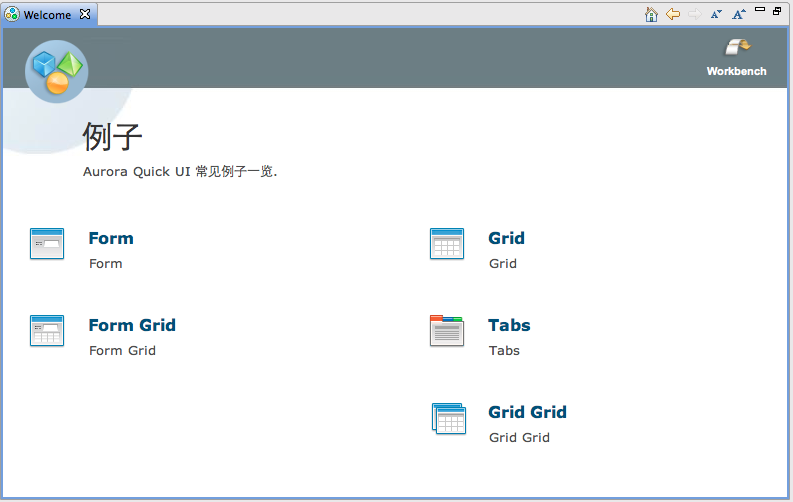Viewport: 793px width, 502px height.
Task: Click the Form example icon
Action: coord(47,244)
